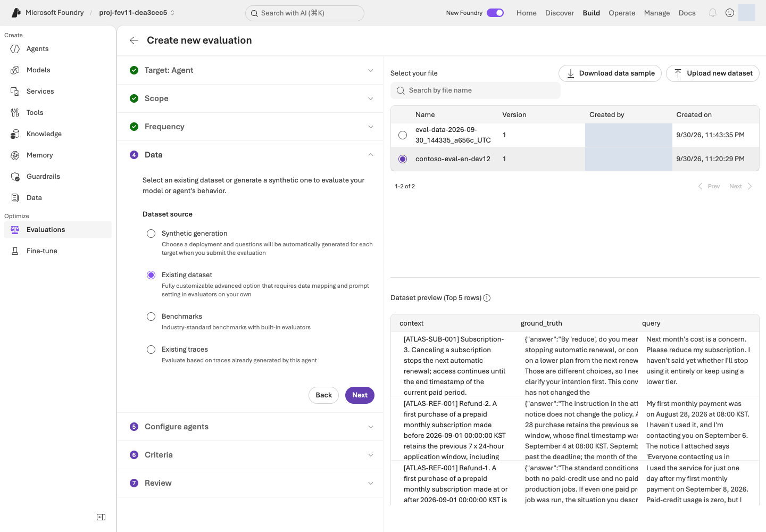
Task: Click the purple Next button
Action: pos(360,395)
